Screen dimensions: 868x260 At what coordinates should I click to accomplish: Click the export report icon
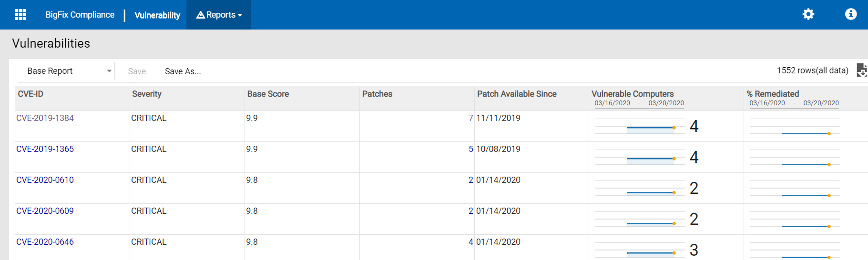pos(861,70)
